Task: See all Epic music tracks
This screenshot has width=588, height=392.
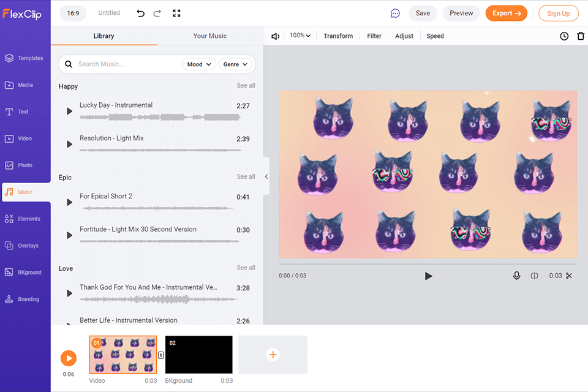Action: 246,176
